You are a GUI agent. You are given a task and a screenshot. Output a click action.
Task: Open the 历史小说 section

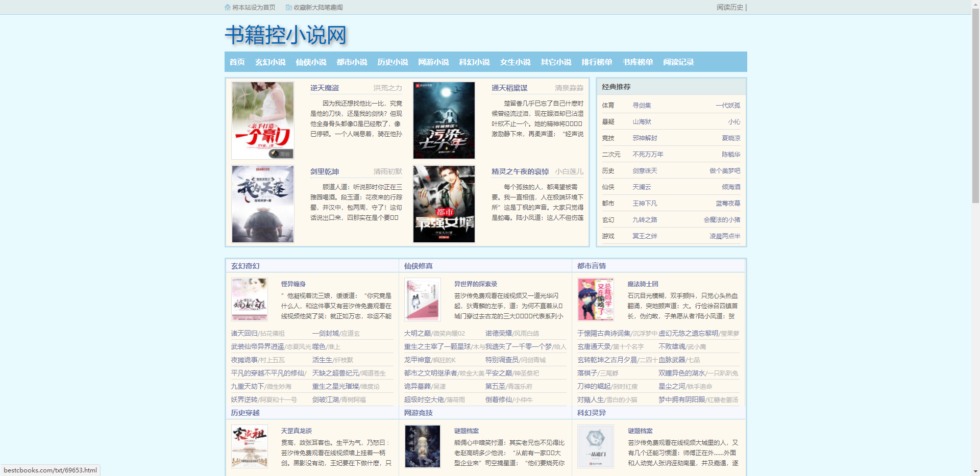point(392,62)
